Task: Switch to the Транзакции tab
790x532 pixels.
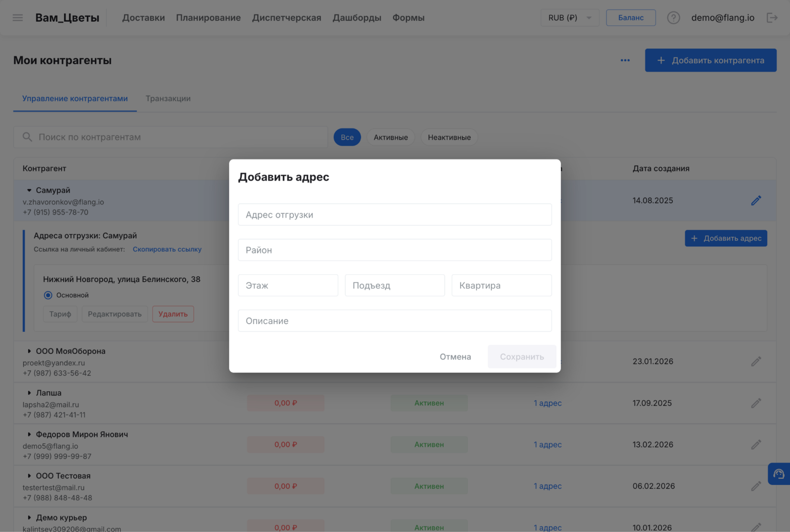Action: [168, 98]
